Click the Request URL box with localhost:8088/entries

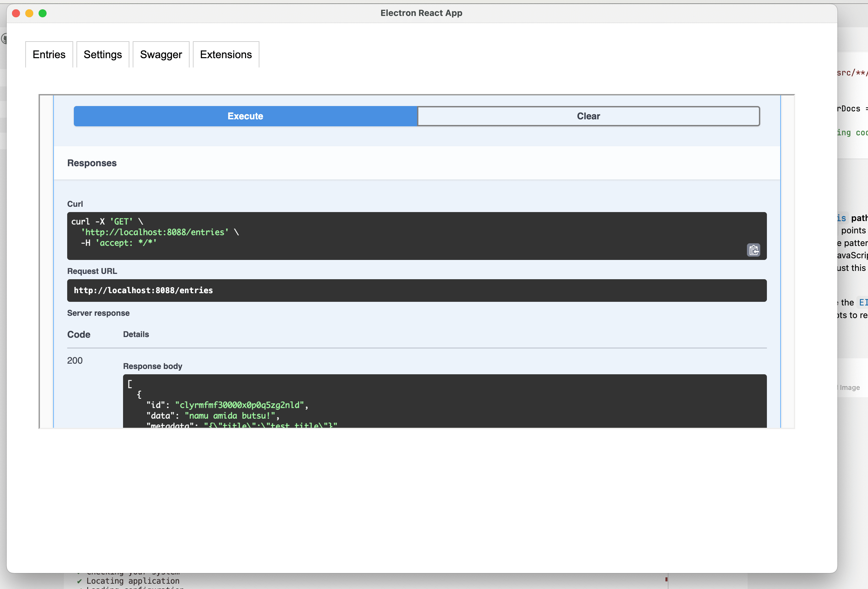point(143,291)
